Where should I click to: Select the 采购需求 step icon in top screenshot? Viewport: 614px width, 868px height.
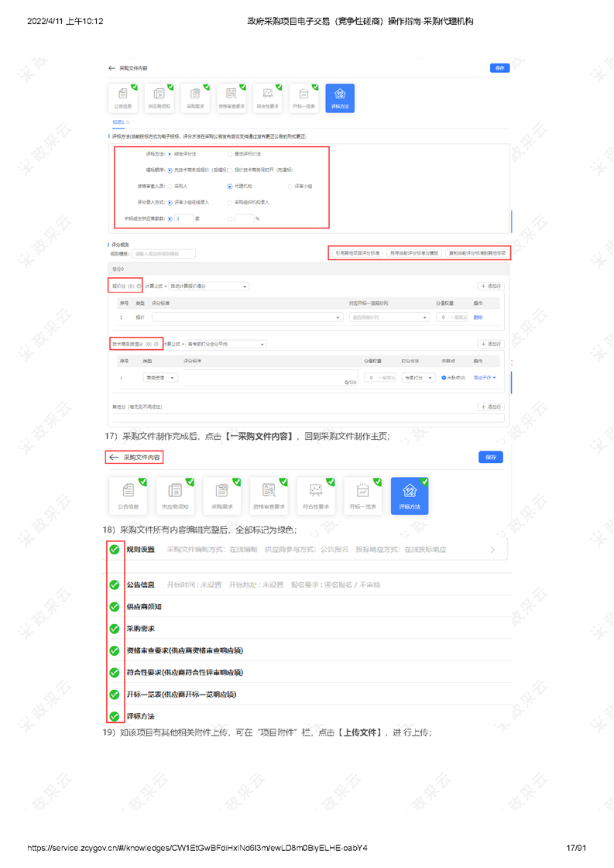194,97
